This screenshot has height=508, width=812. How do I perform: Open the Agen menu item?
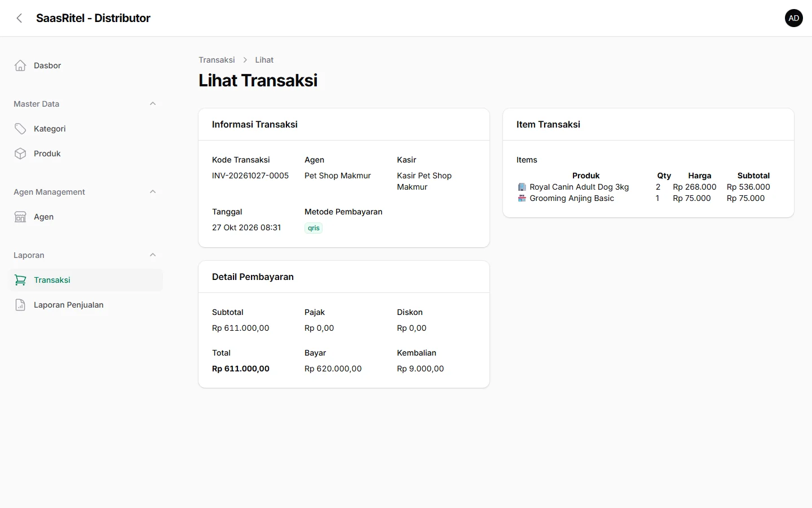point(86,217)
